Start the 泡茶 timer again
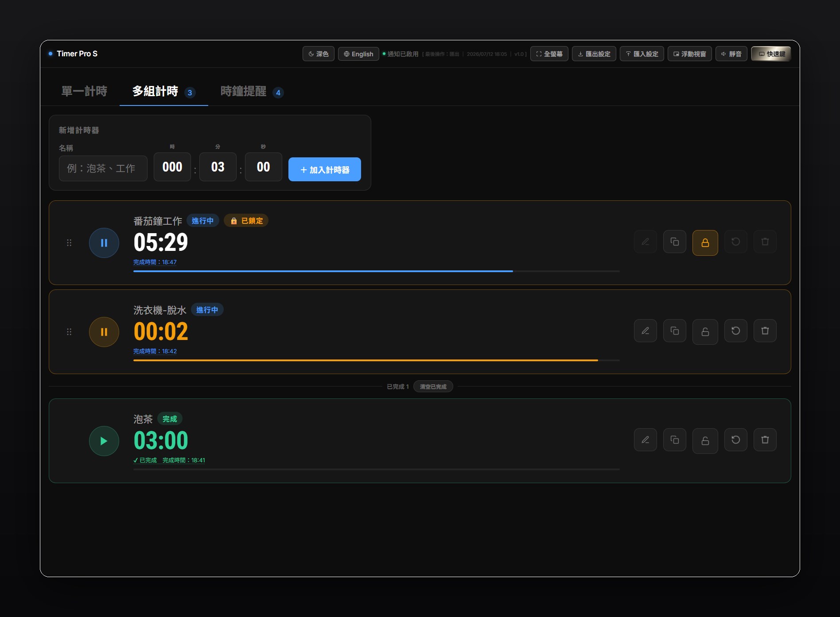 point(104,441)
